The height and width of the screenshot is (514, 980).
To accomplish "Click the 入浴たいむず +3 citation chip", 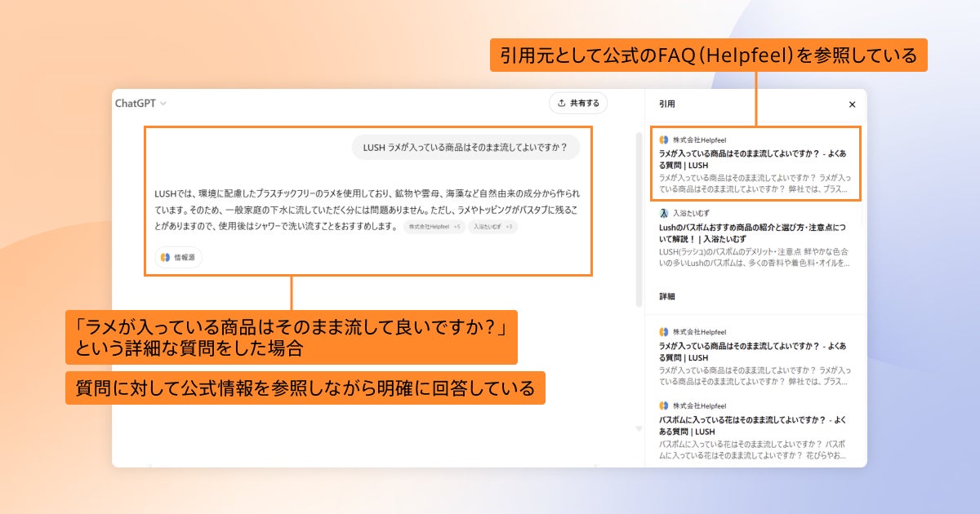I will pyautogui.click(x=492, y=227).
